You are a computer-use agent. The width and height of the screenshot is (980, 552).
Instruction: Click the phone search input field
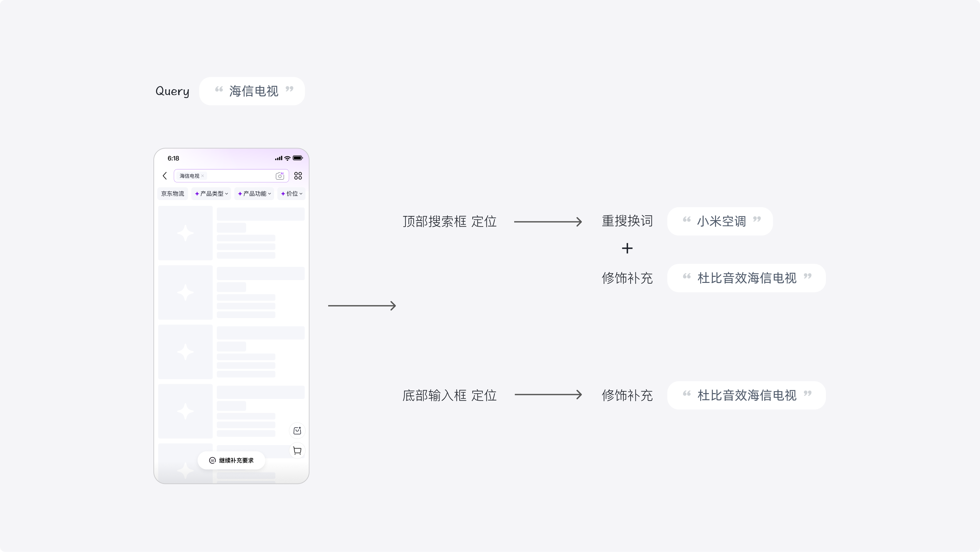[231, 176]
